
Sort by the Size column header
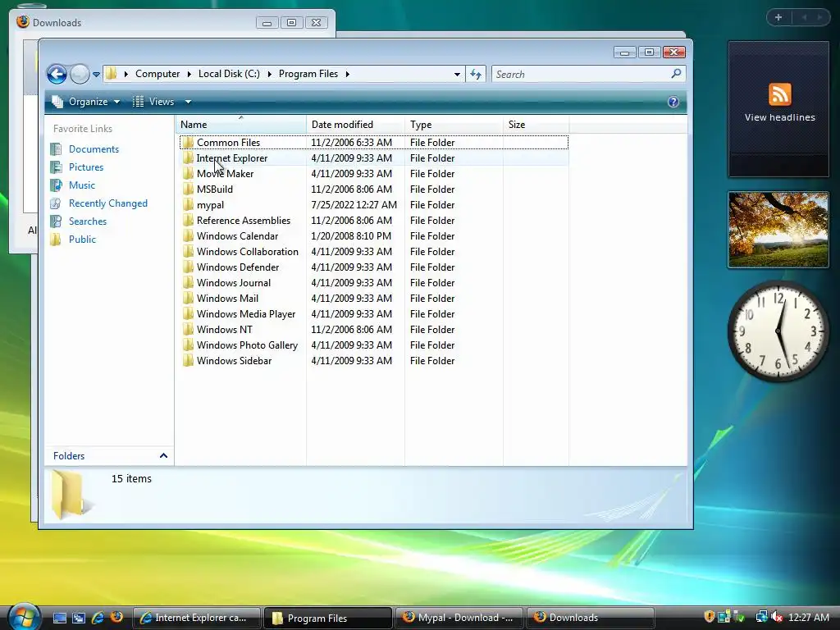pyautogui.click(x=536, y=125)
